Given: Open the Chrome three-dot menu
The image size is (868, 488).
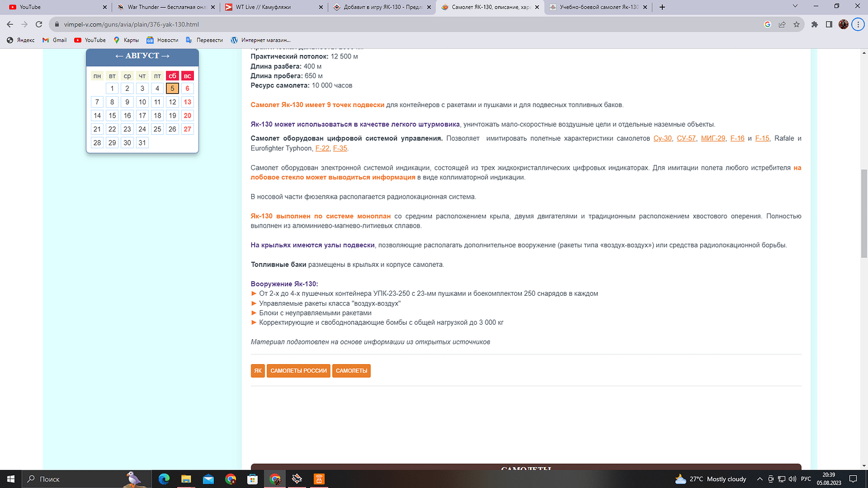Looking at the screenshot, I should [x=858, y=24].
